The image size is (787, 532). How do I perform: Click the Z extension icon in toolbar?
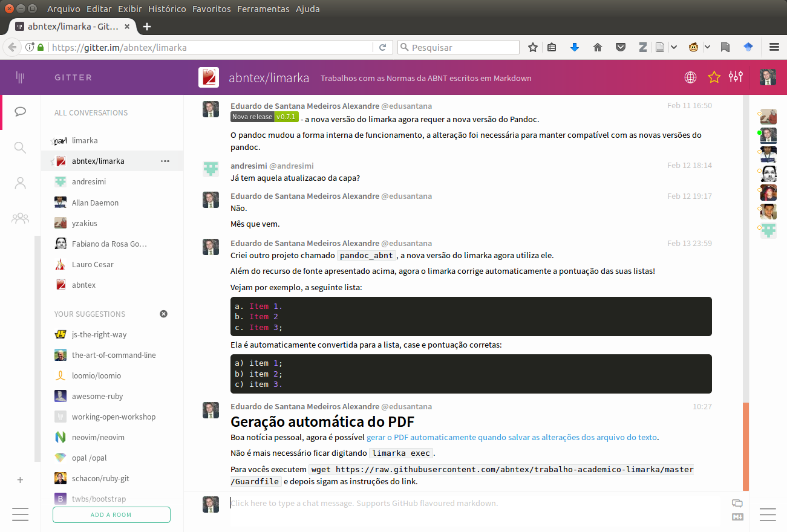pyautogui.click(x=643, y=47)
